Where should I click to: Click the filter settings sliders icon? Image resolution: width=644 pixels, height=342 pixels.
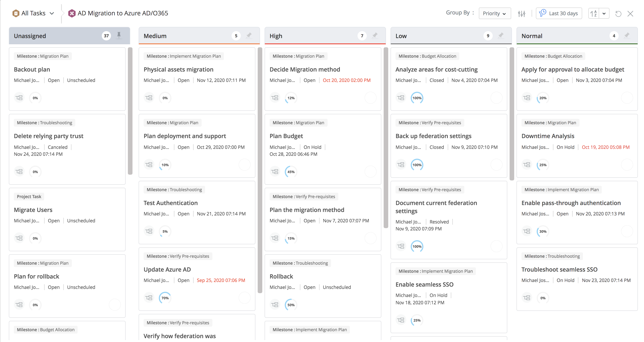(x=521, y=13)
